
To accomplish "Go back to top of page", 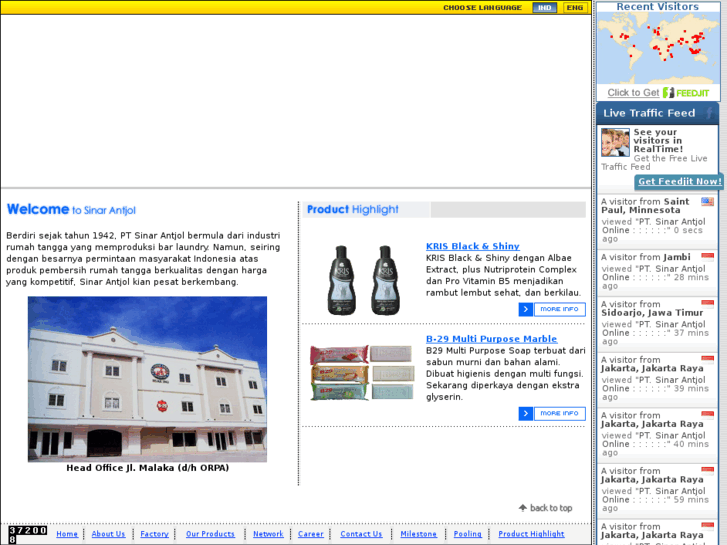I will pos(545,508).
